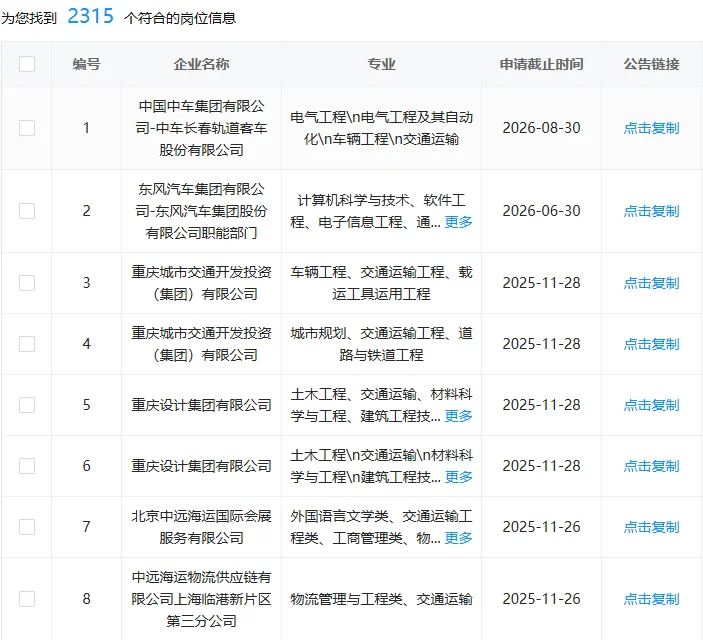
Task: Tick row 6 checkbox
Action: pos(27,466)
